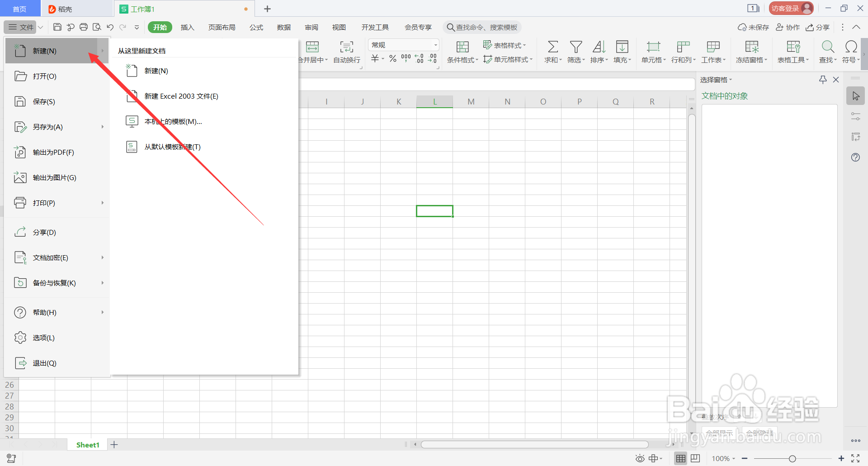The width and height of the screenshot is (868, 466).
Task: Click the Undo arrow icon
Action: (x=110, y=27)
